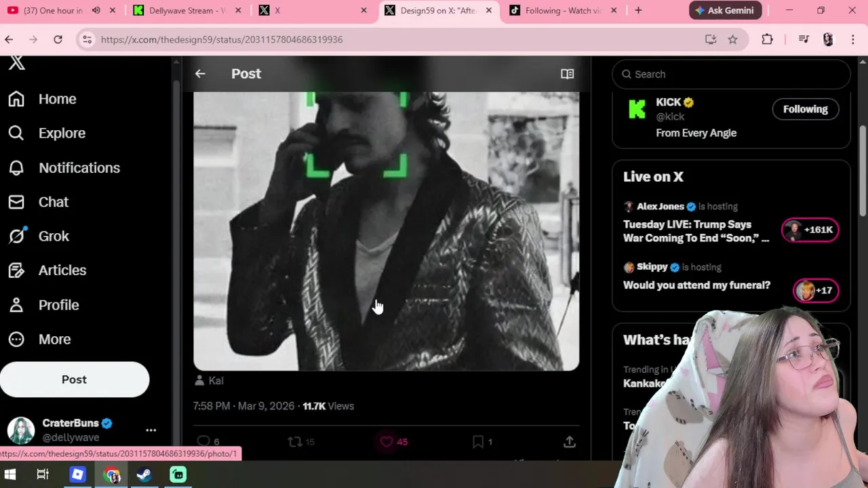
Task: Open Articles section
Action: pos(47,270)
